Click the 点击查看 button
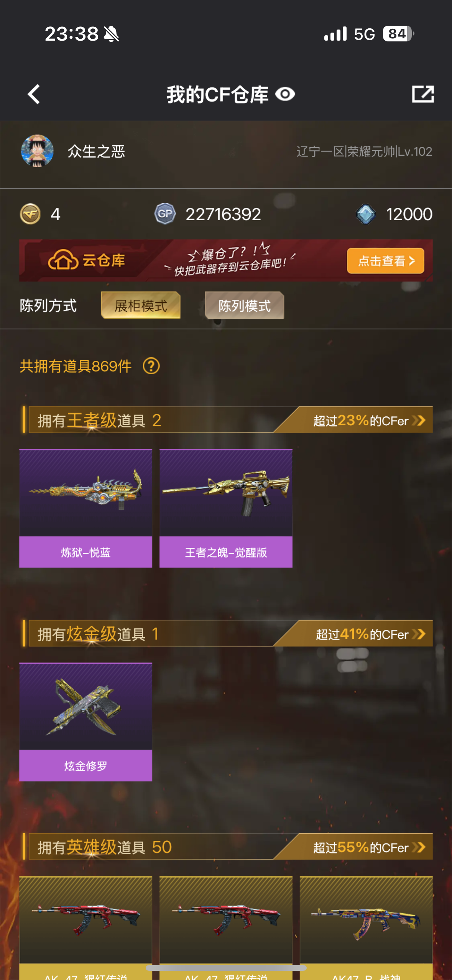The height and width of the screenshot is (980, 452). click(x=386, y=261)
